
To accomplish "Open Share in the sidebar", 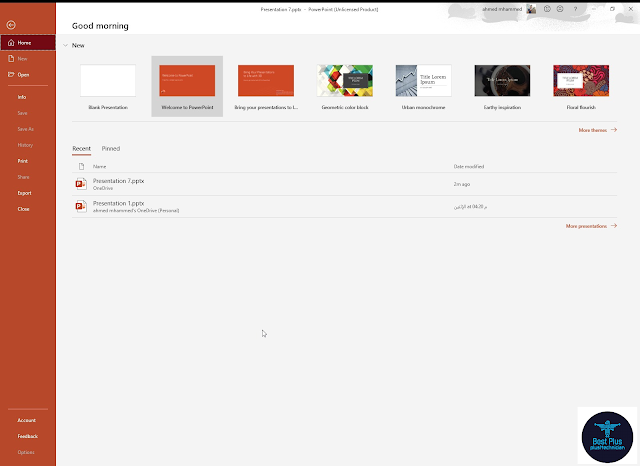I will tap(23, 177).
